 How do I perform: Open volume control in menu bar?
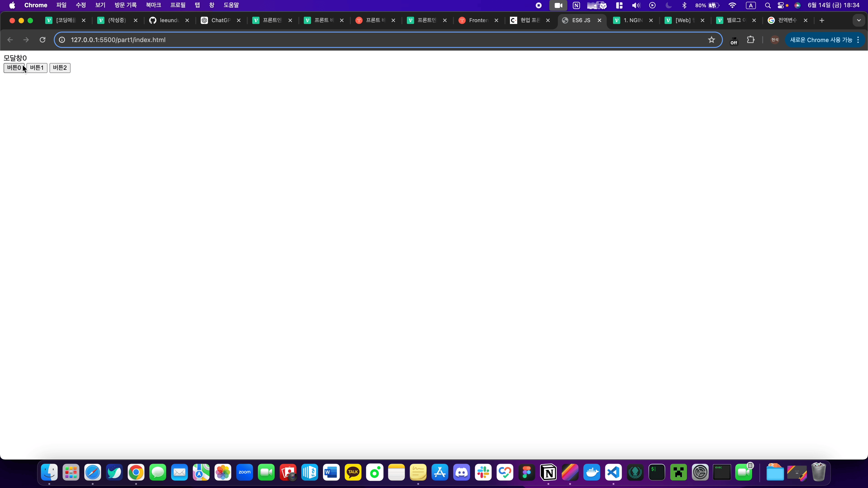click(636, 5)
